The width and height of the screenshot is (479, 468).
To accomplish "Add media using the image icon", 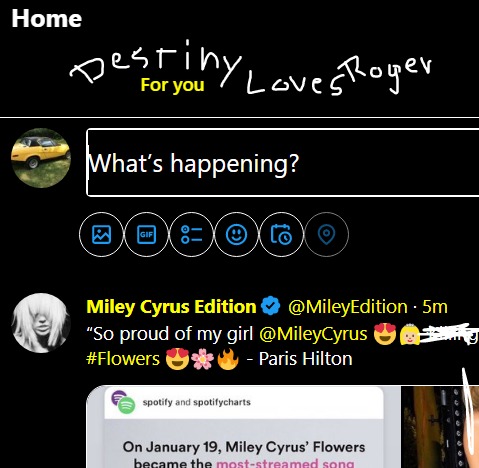I will tap(101, 234).
